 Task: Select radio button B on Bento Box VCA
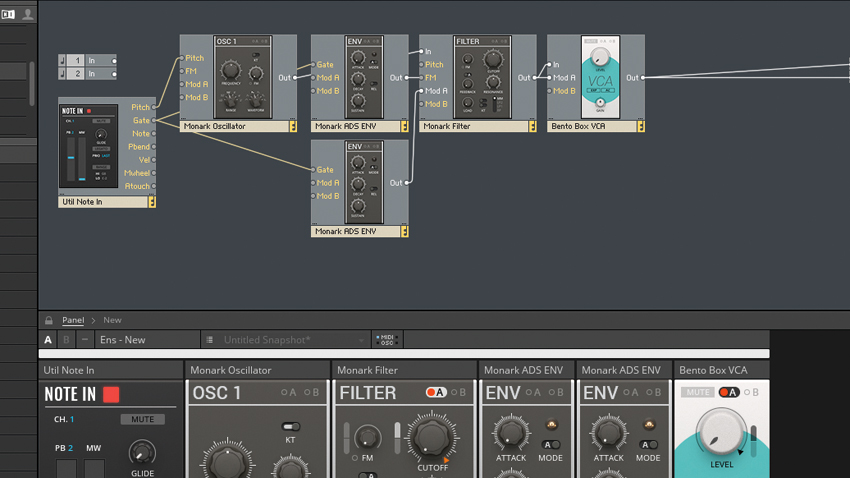751,393
